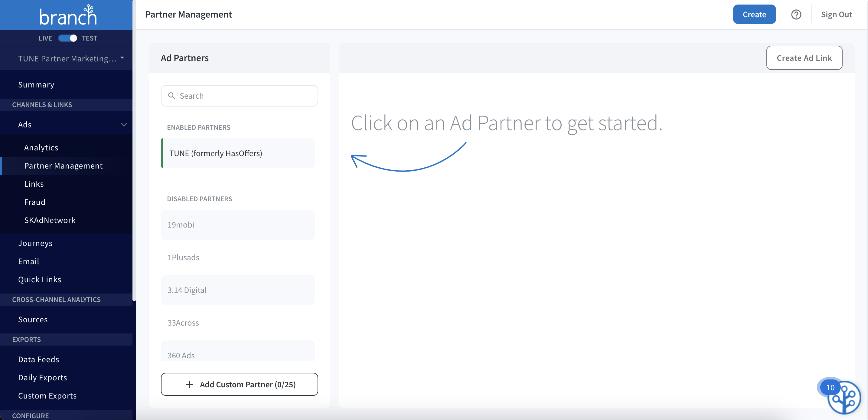Select the 3.14 Digital partner
Screen dimensions: 868x420
click(x=238, y=290)
